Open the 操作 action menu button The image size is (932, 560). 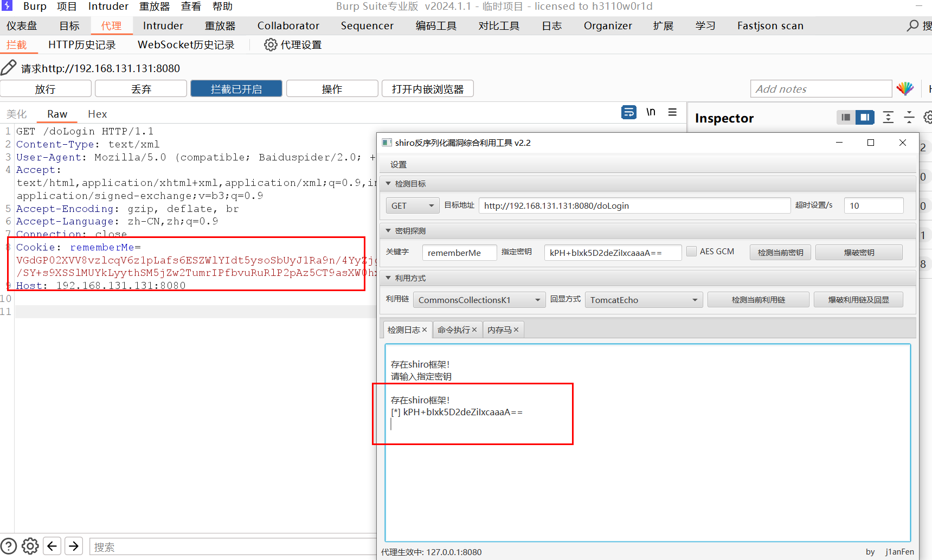pyautogui.click(x=332, y=88)
